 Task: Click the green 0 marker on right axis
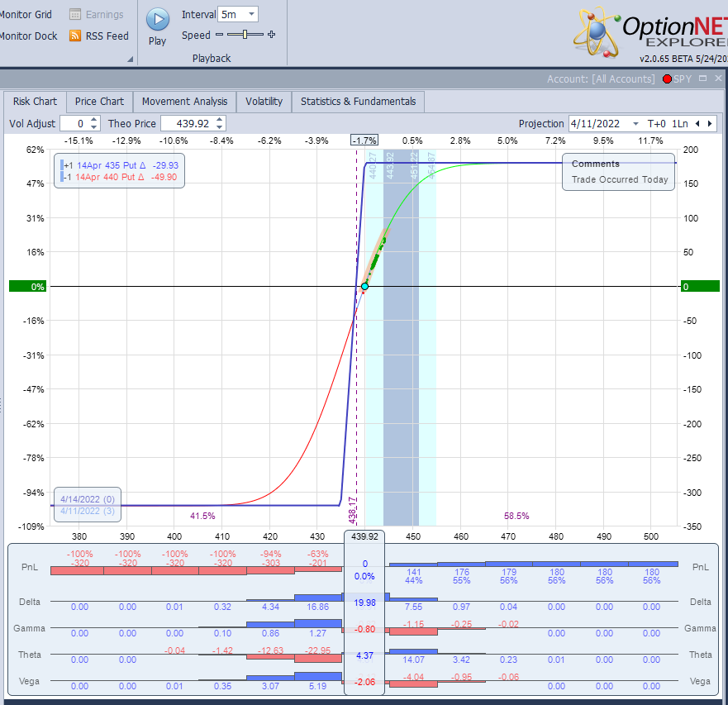click(x=700, y=287)
